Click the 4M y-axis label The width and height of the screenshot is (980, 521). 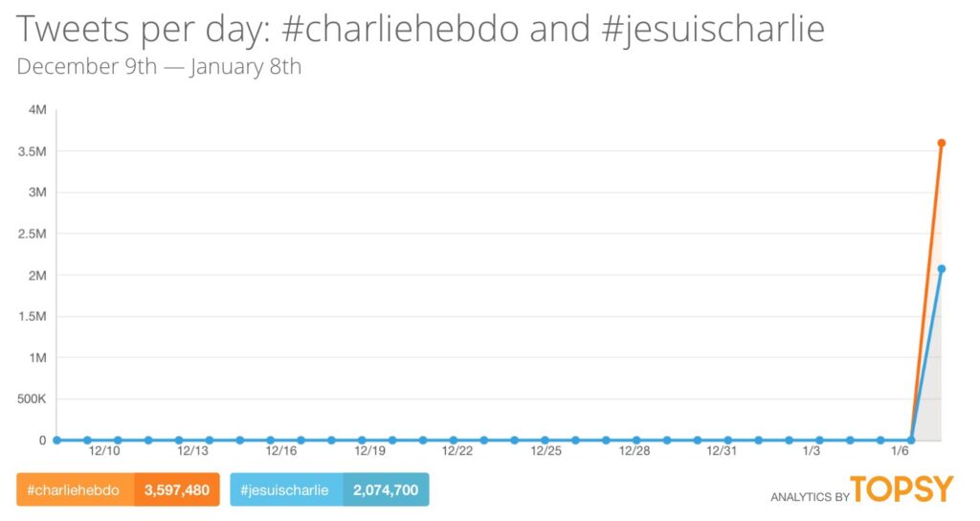coord(37,110)
